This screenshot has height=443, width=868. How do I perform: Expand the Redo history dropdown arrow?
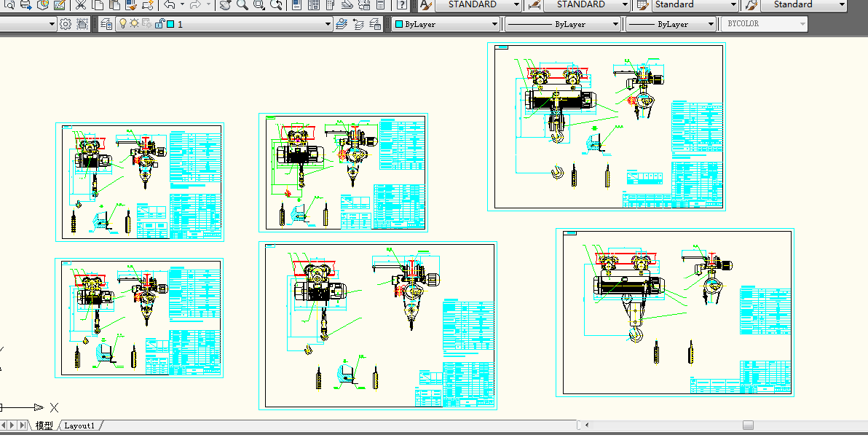point(208,5)
